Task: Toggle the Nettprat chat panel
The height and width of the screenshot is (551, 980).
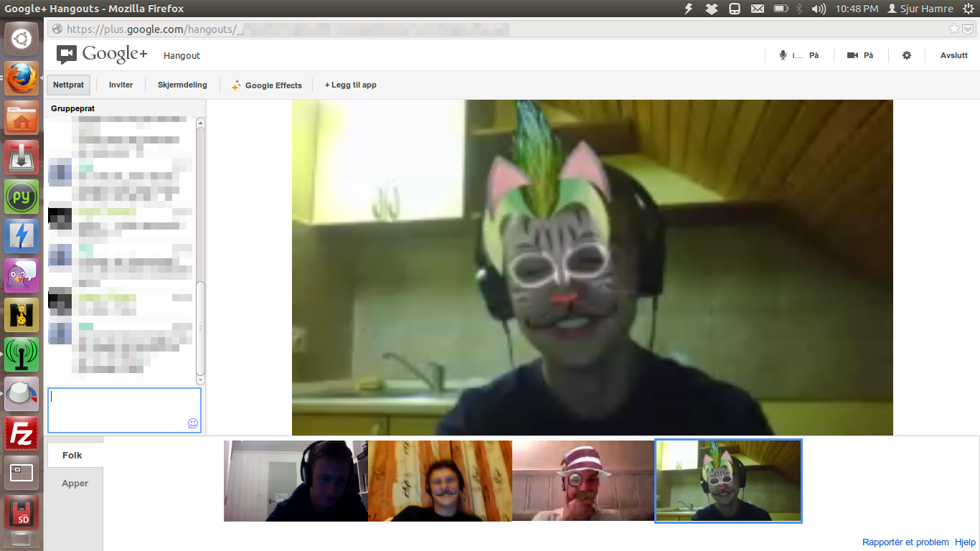Action: 69,85
